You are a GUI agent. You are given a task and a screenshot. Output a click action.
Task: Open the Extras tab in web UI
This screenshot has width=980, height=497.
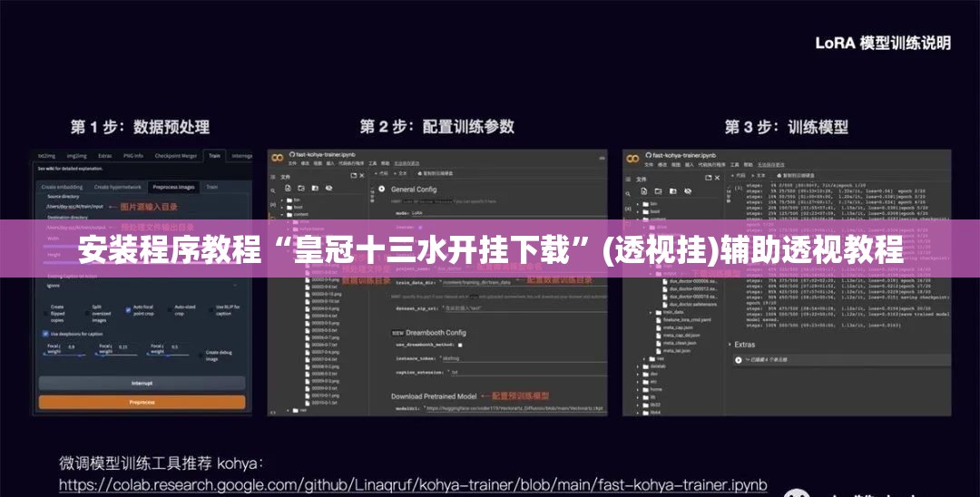point(105,155)
